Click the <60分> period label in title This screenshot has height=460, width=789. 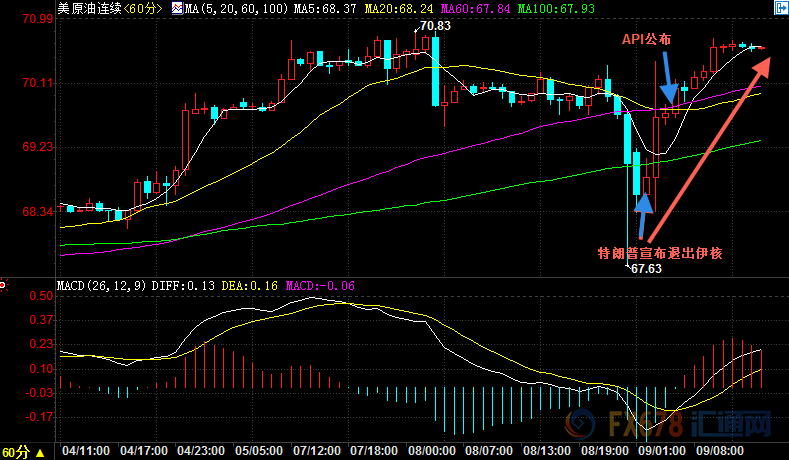(x=142, y=9)
